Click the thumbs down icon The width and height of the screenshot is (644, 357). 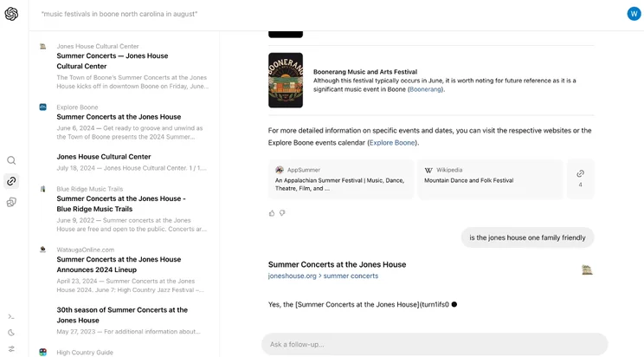tap(282, 213)
